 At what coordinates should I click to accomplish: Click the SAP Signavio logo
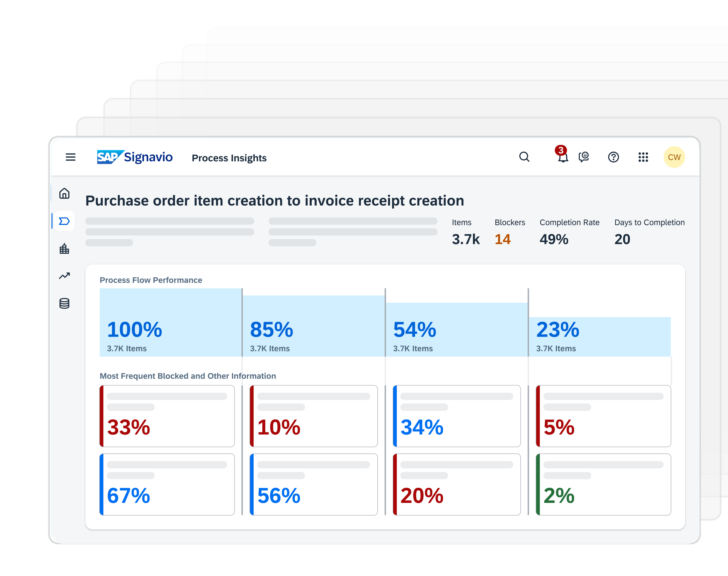tap(135, 157)
